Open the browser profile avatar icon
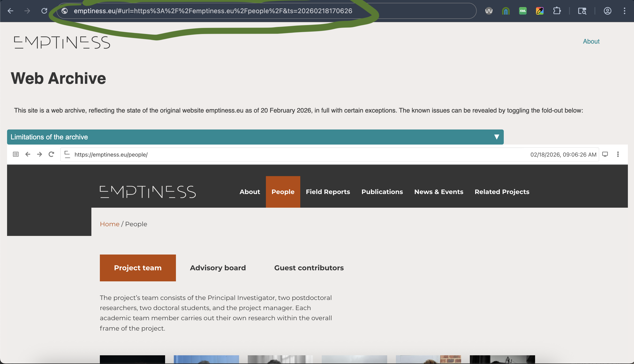 coord(607,11)
